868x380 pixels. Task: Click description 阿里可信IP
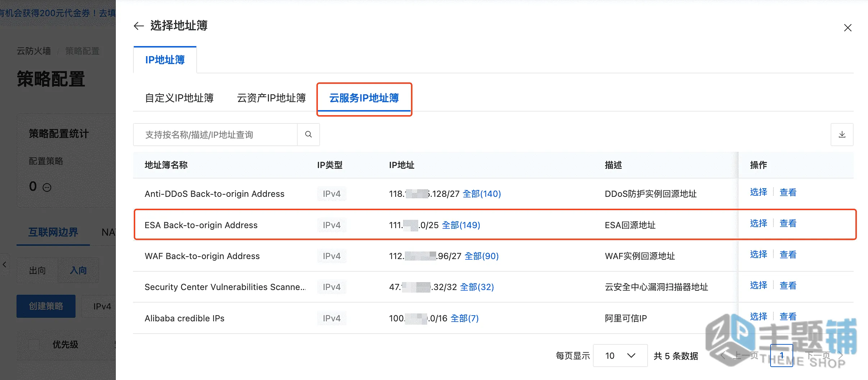[626, 318]
